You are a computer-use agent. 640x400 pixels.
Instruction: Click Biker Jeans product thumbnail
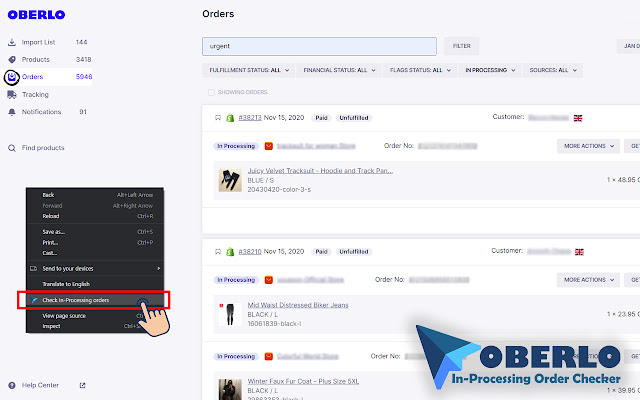click(x=230, y=314)
